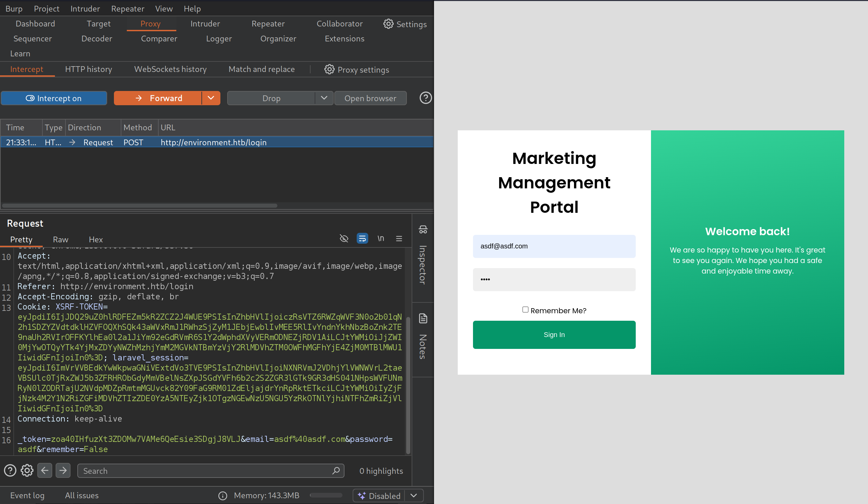Expand the Drop button dropdown arrow
Image resolution: width=868 pixels, height=504 pixels.
pos(324,98)
